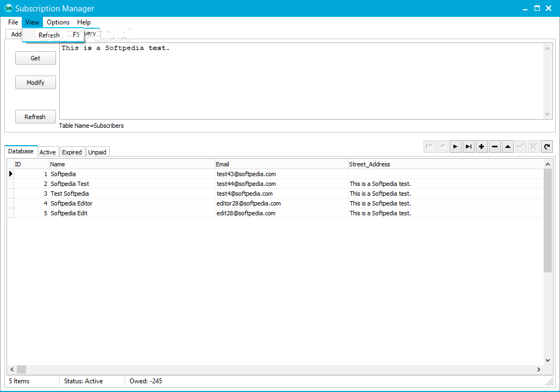Image resolution: width=560 pixels, height=392 pixels.
Task: Click inside the query text area
Action: coord(301,81)
